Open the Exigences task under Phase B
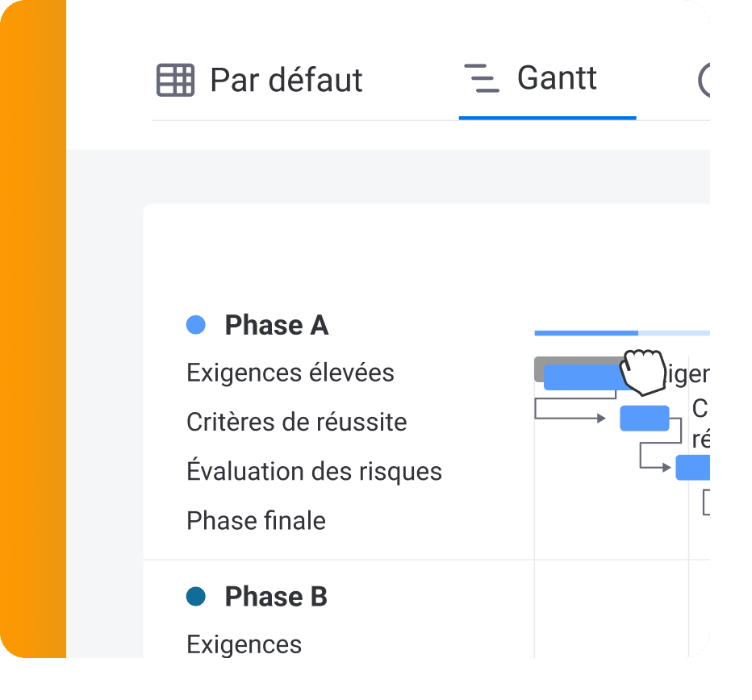752x700 pixels. coord(244,644)
